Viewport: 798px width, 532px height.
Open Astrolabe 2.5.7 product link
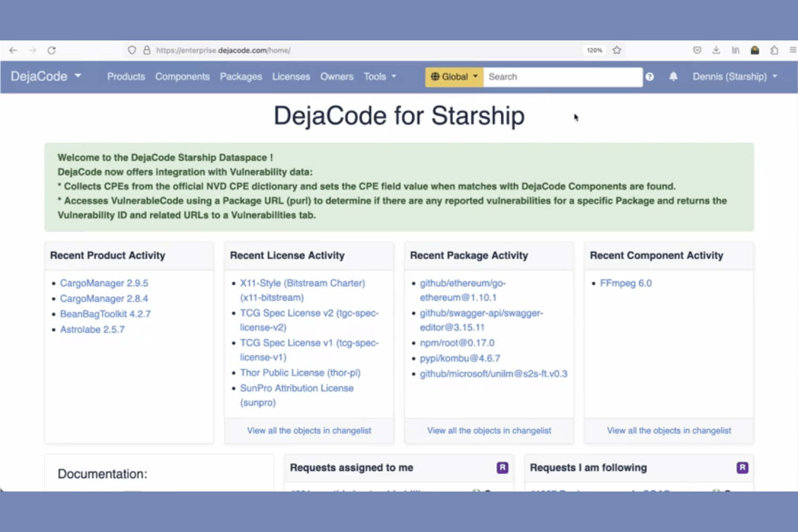click(x=93, y=329)
